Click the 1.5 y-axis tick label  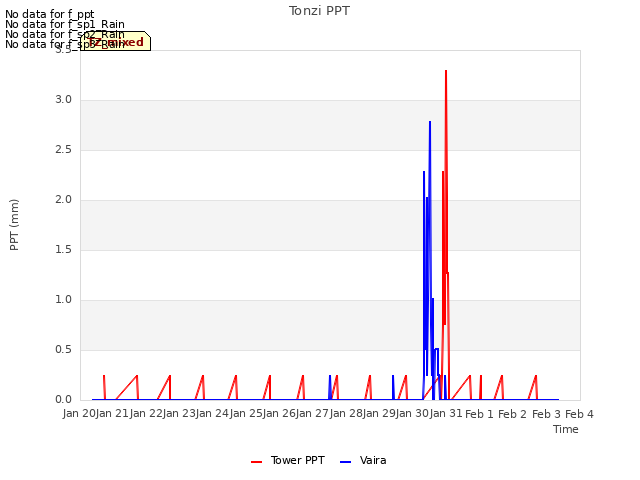point(63,250)
